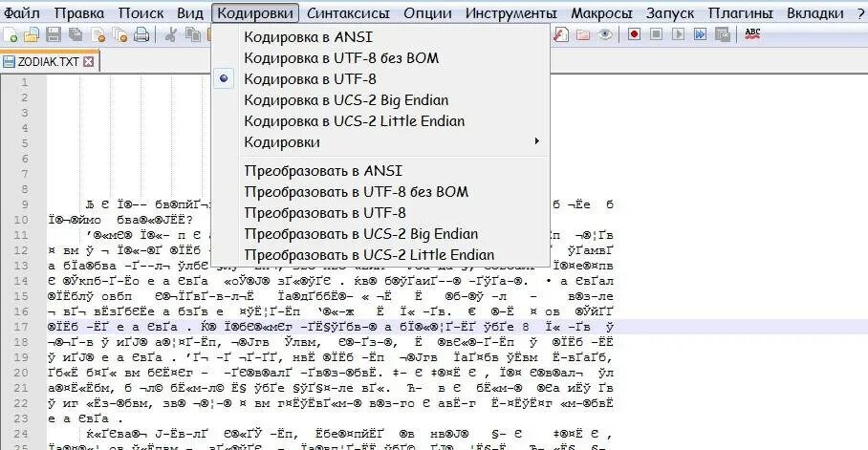Click line number 9 in the margin
The image size is (868, 450).
(24, 204)
